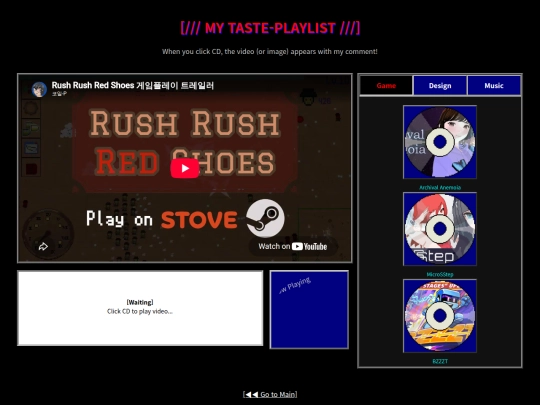
Task: Click the MicroSStep label text
Action: coord(440,274)
